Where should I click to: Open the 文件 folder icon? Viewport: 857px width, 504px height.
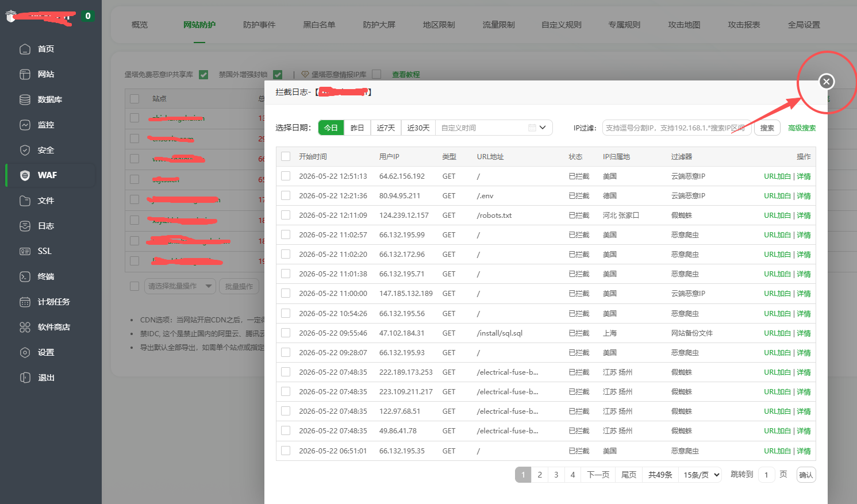(25, 201)
